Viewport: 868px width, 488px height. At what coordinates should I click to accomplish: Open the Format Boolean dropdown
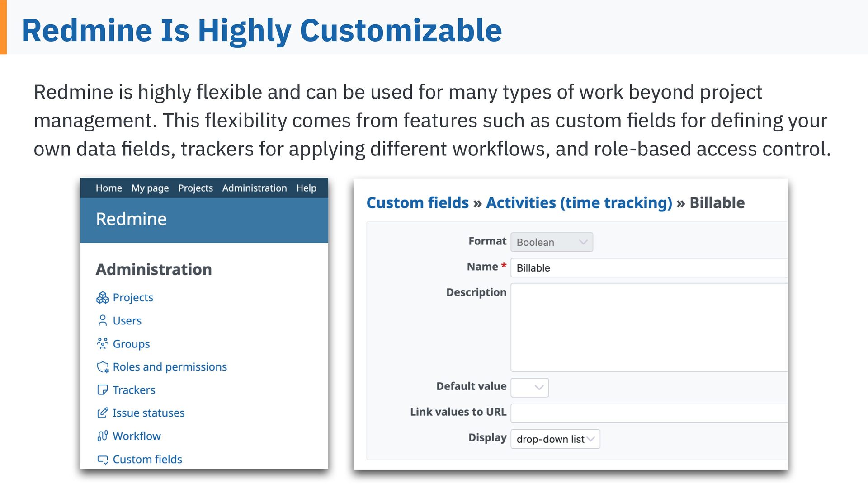pos(552,242)
